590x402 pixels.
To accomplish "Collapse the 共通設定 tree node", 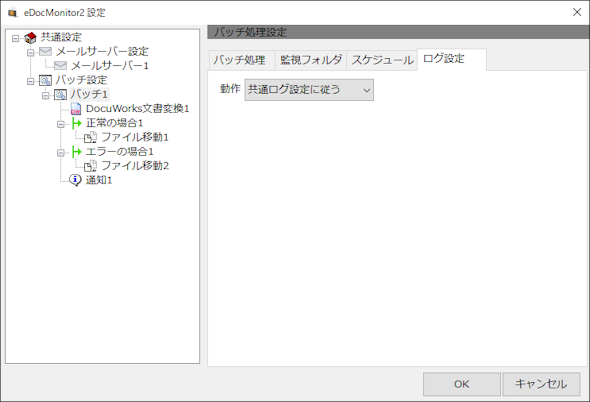I will (15, 38).
